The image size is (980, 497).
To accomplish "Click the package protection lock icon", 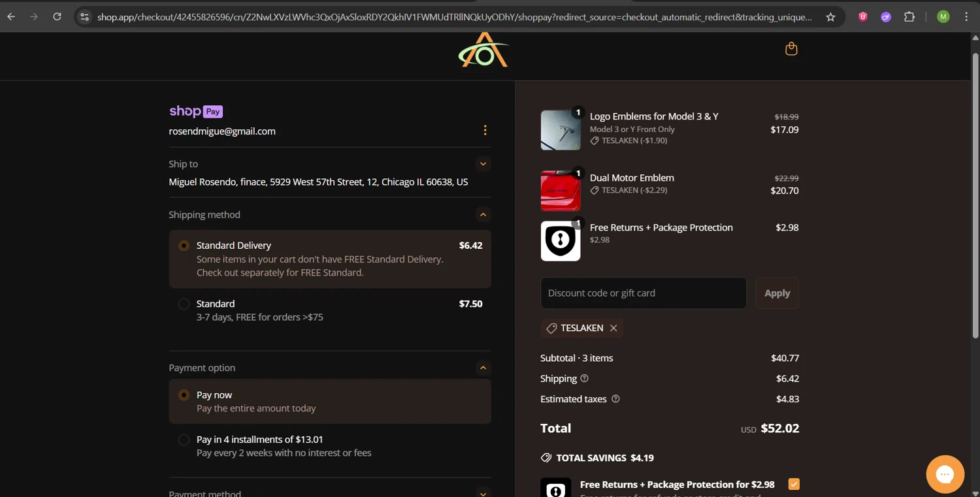I will 555,489.
